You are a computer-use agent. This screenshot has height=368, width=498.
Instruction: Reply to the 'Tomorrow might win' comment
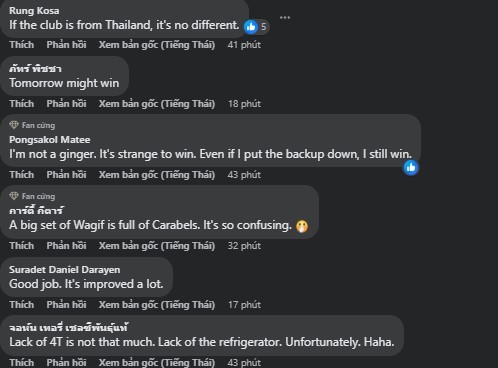[x=66, y=104]
